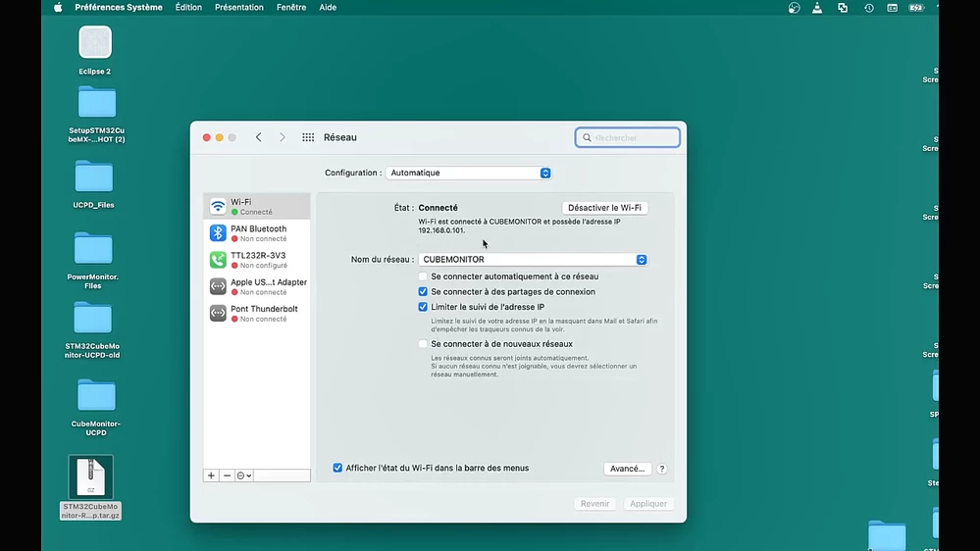
Task: Open the Aide menu
Action: click(328, 8)
